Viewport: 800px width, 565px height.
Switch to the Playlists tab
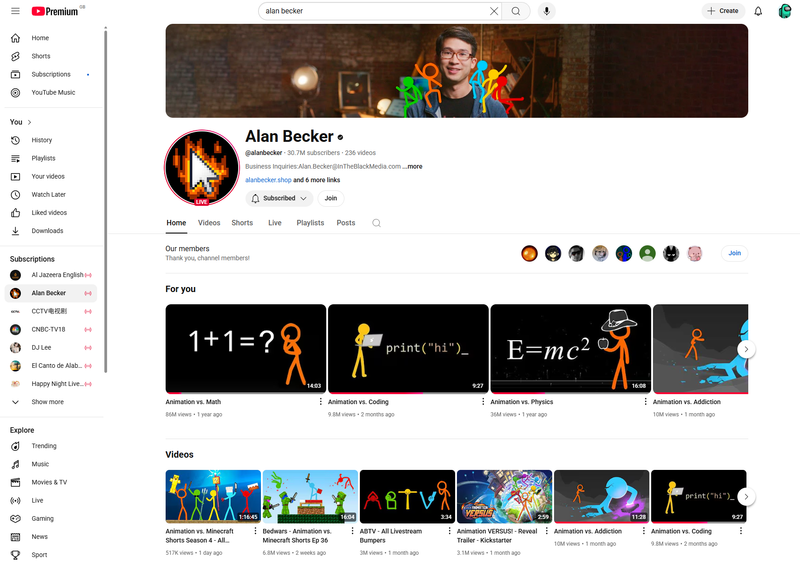(310, 223)
